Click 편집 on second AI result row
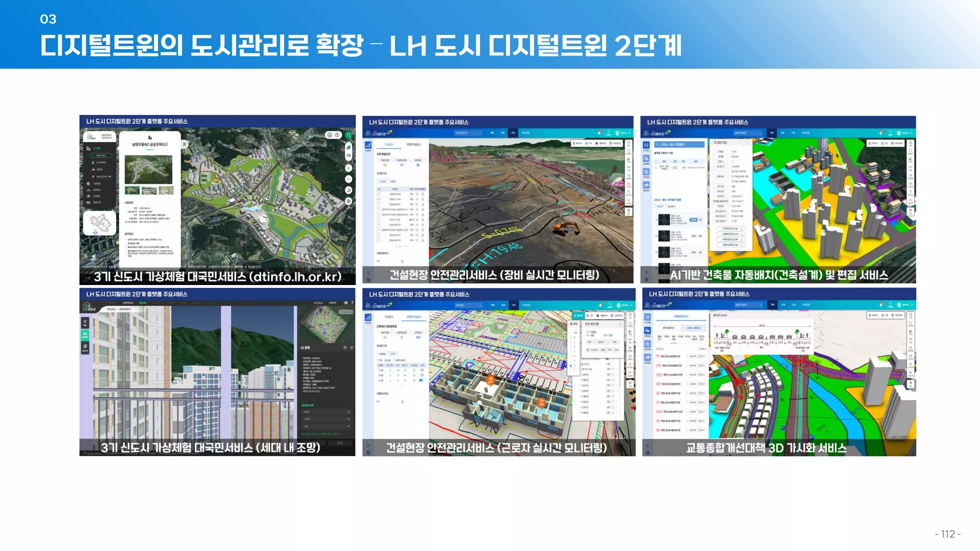Image resolution: width=980 pixels, height=551 pixels. 701,236
